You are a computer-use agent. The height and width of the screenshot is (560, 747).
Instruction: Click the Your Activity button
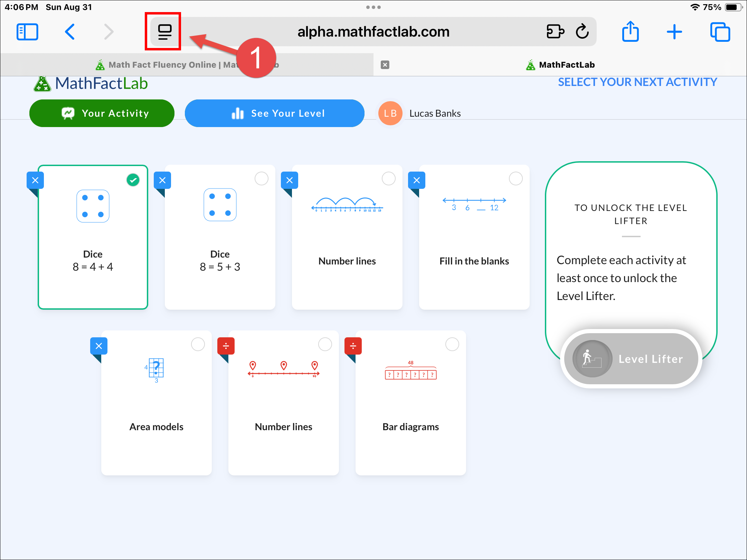[x=102, y=113]
